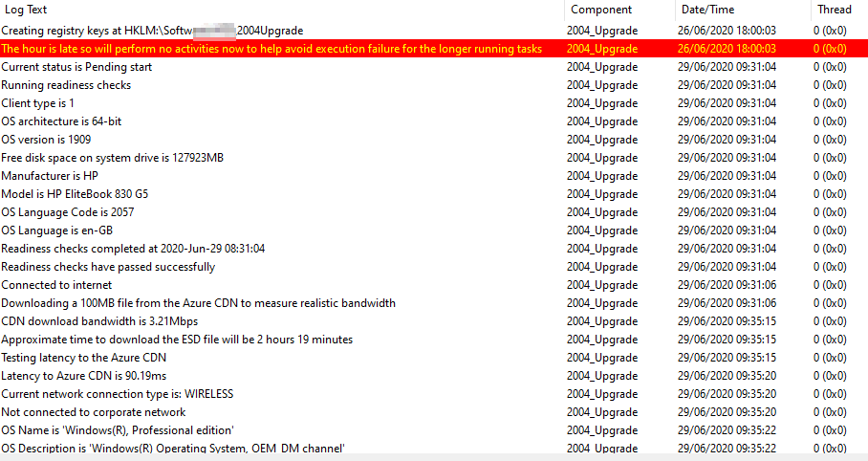Image resolution: width=868 pixels, height=461 pixels.
Task: Highlight the 'Client type is 1' row
Action: (37, 103)
